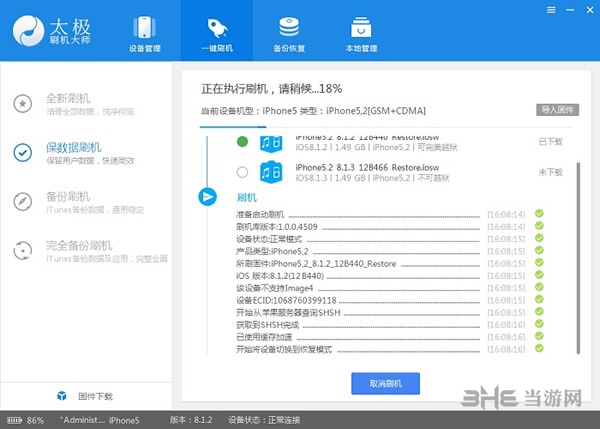
Task: Minimize the window
Action: 570,10
